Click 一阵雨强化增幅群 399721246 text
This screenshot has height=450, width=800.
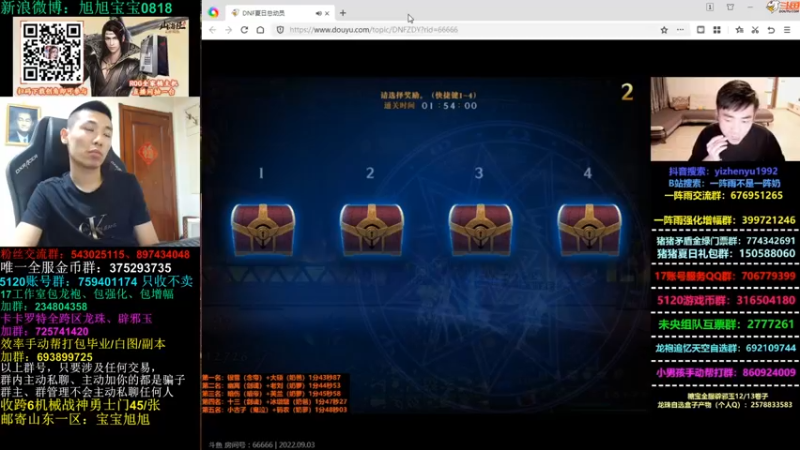coord(724,220)
